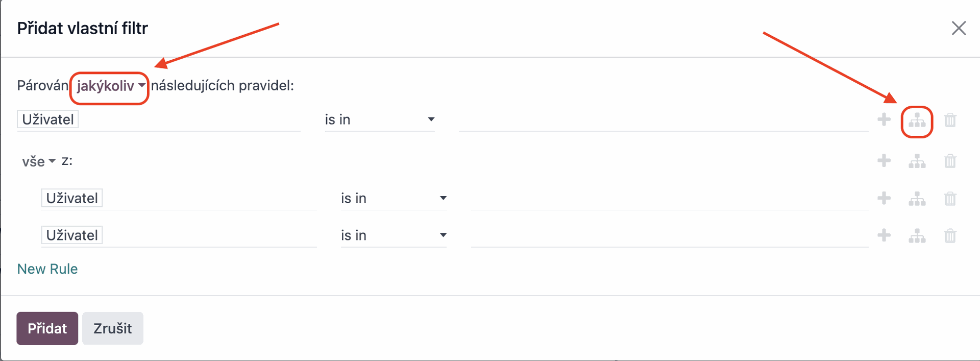
Task: Open the first rule's 'is in' operator dropdown
Action: (380, 119)
